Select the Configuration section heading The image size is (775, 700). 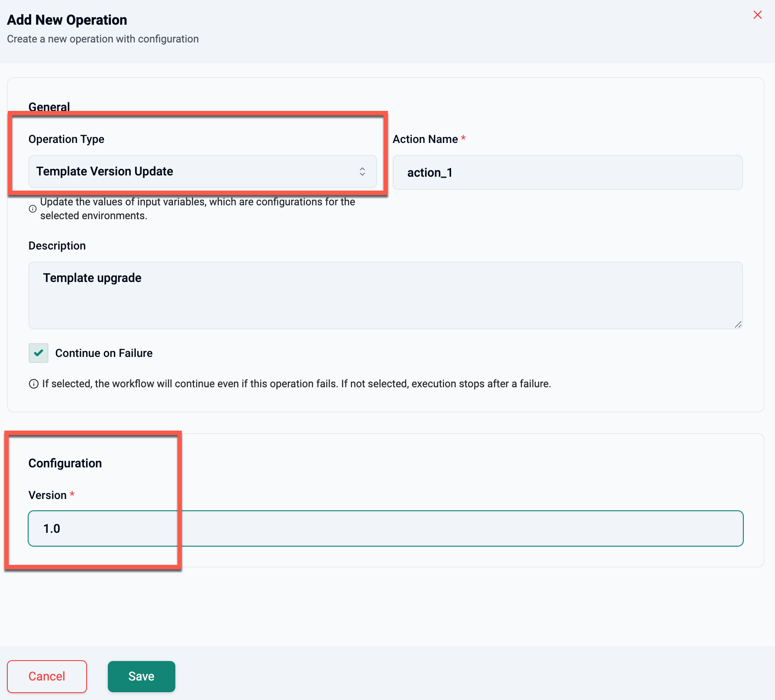(x=65, y=463)
